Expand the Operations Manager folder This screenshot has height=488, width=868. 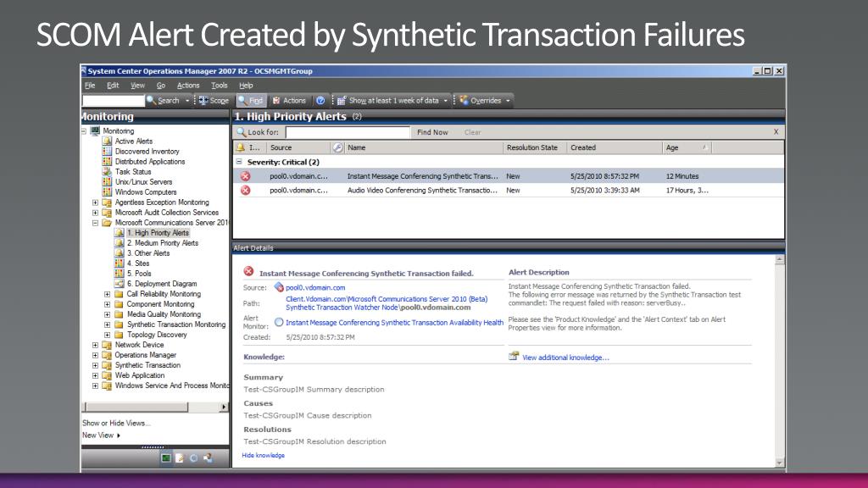coord(95,355)
